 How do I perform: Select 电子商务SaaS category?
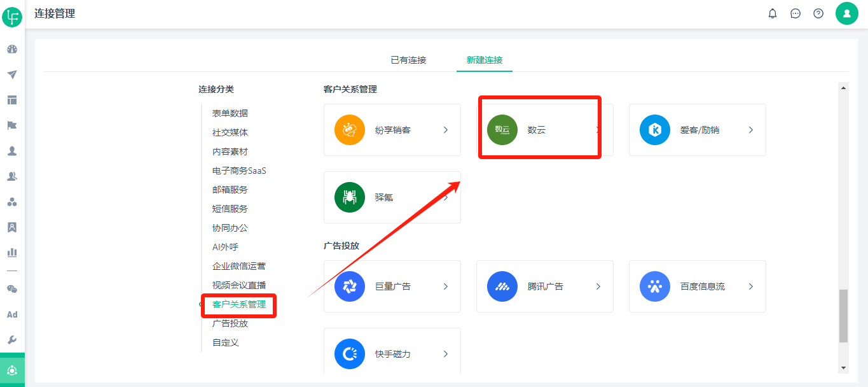(239, 171)
